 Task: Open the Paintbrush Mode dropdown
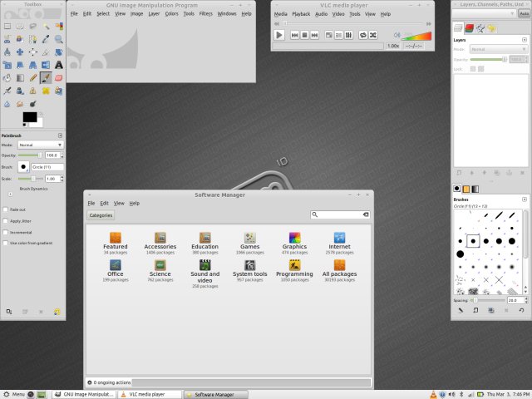click(x=41, y=145)
